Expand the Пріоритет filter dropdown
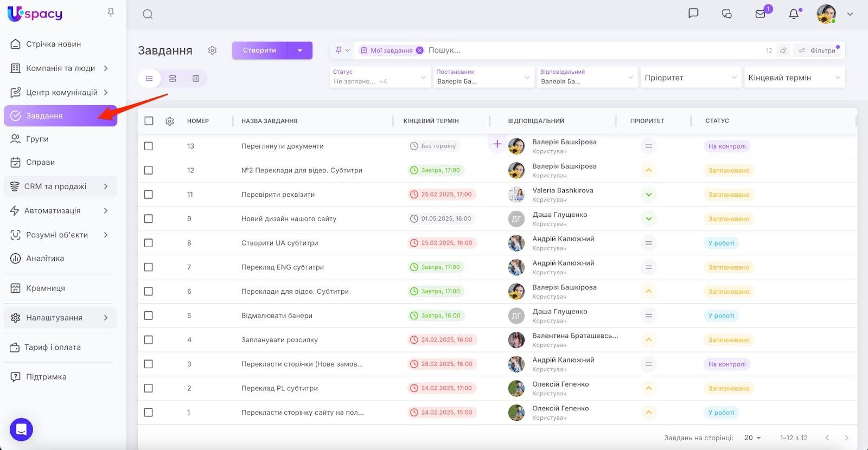The width and height of the screenshot is (868, 450). coord(690,78)
